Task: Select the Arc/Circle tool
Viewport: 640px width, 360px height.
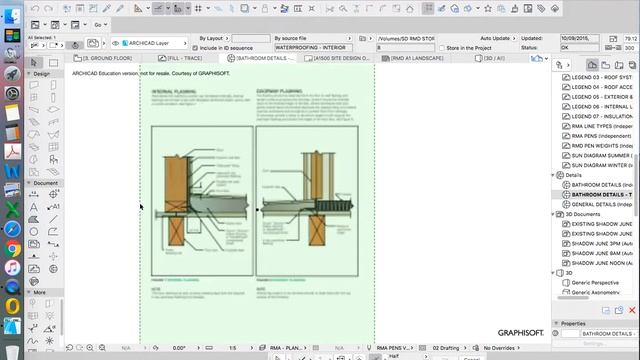Action: pos(34,232)
